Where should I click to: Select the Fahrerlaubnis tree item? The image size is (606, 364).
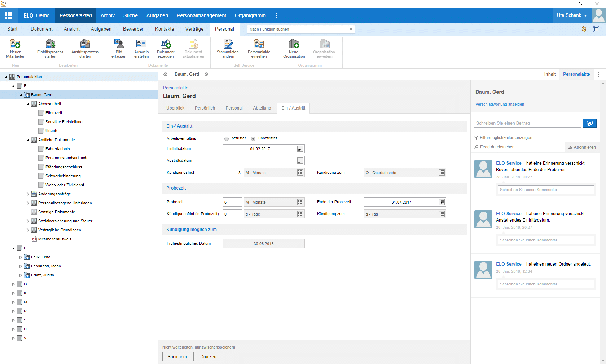point(57,149)
